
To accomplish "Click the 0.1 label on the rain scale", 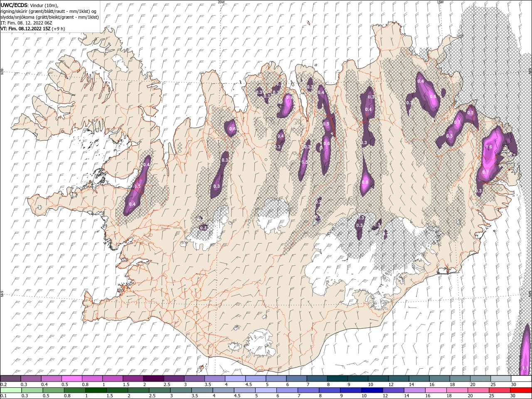I will (3, 396).
